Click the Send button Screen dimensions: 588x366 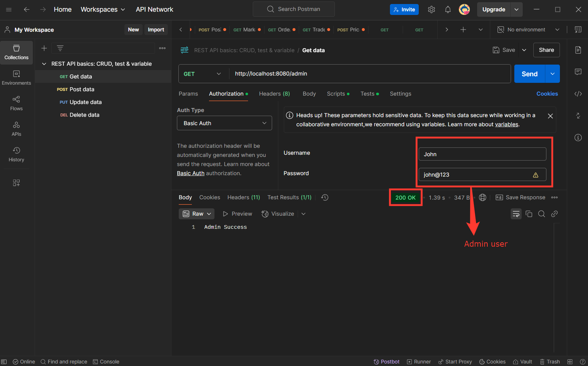coord(530,74)
